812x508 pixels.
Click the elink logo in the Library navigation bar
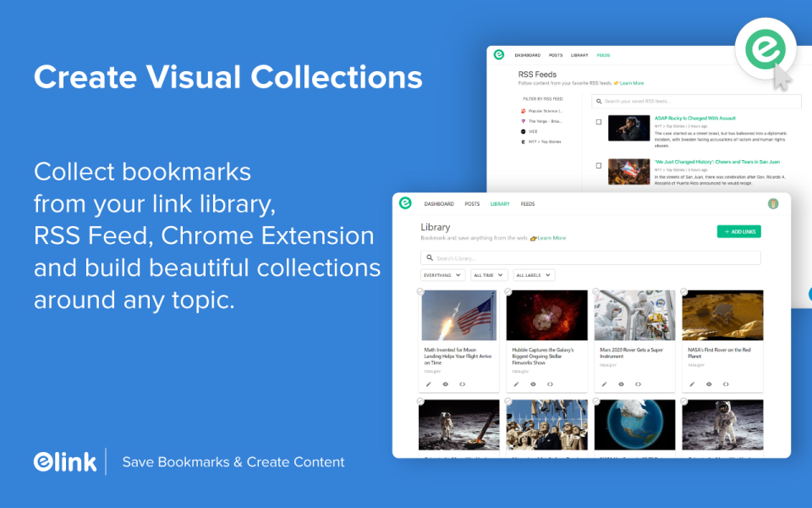(x=404, y=202)
